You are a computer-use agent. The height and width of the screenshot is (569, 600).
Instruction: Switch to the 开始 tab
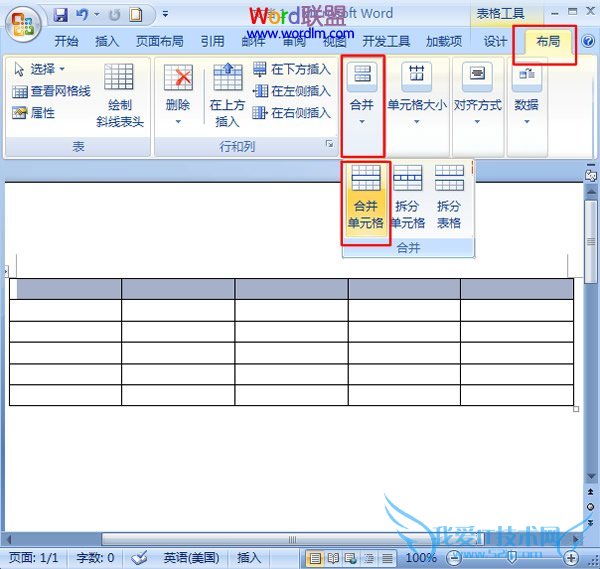tap(66, 41)
